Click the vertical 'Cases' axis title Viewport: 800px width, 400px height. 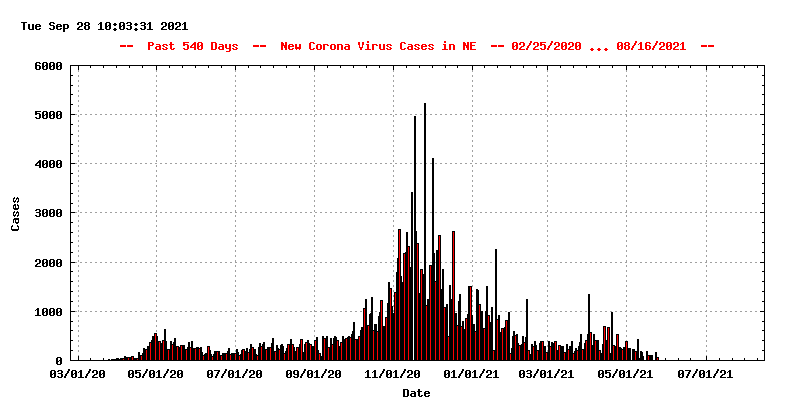15,214
